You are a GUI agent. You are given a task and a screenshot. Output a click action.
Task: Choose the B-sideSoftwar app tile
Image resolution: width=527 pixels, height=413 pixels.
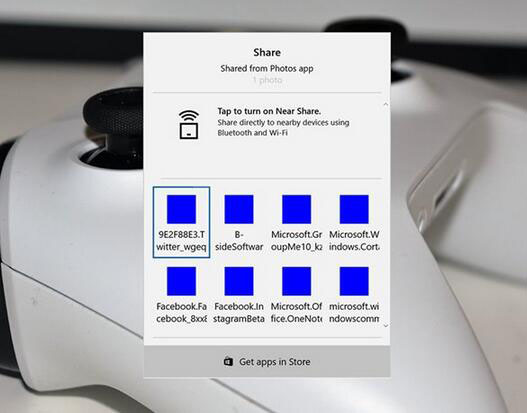pos(239,222)
